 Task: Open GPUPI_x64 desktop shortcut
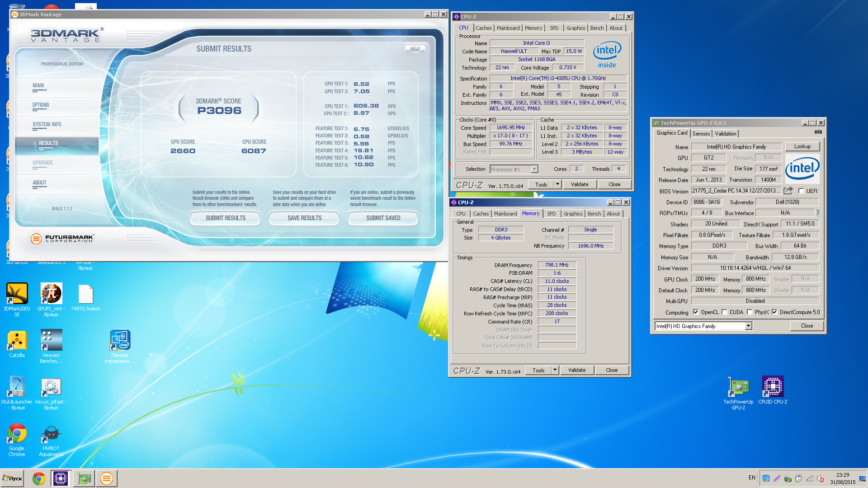(51, 299)
